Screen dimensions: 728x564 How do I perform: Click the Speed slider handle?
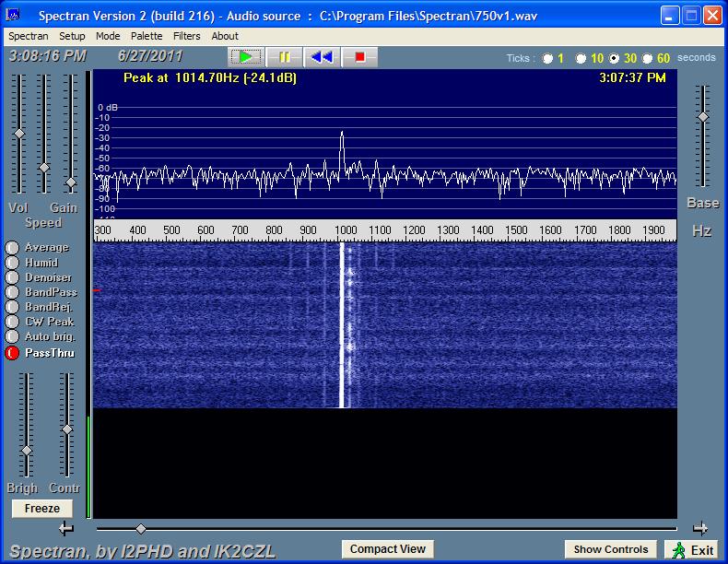pos(44,168)
